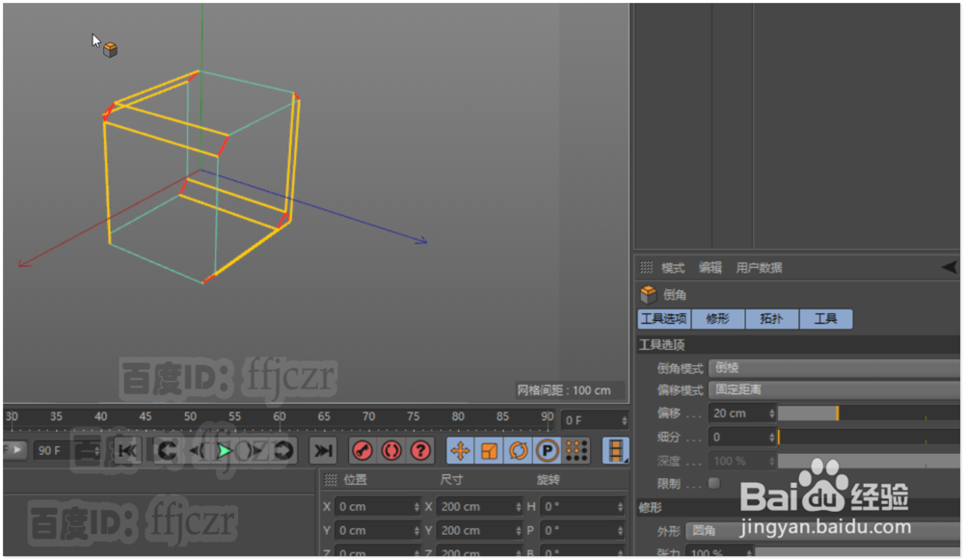Click the size X field 200 cm
The image size is (964, 560).
476,507
